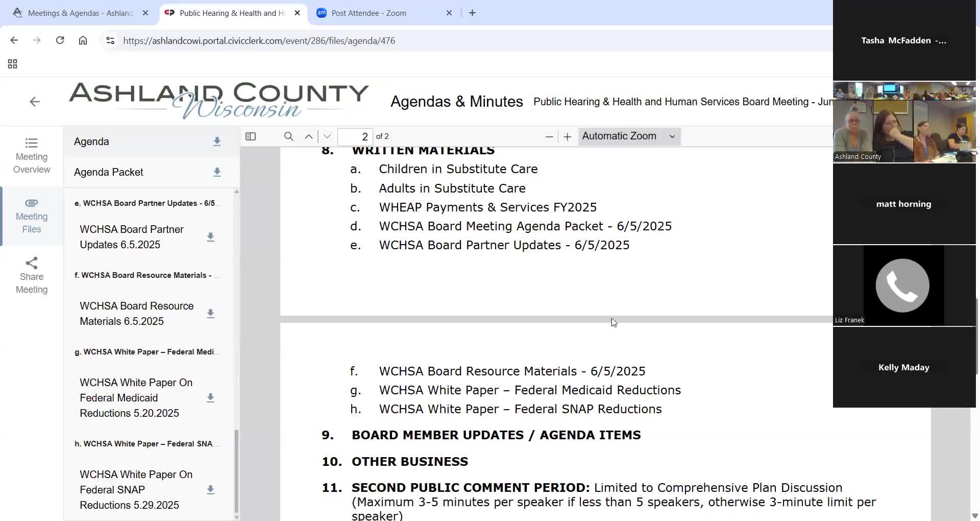Click the page scroll-down arrow at bottom right
Viewport: 980px width, 521px height.
coord(974,515)
